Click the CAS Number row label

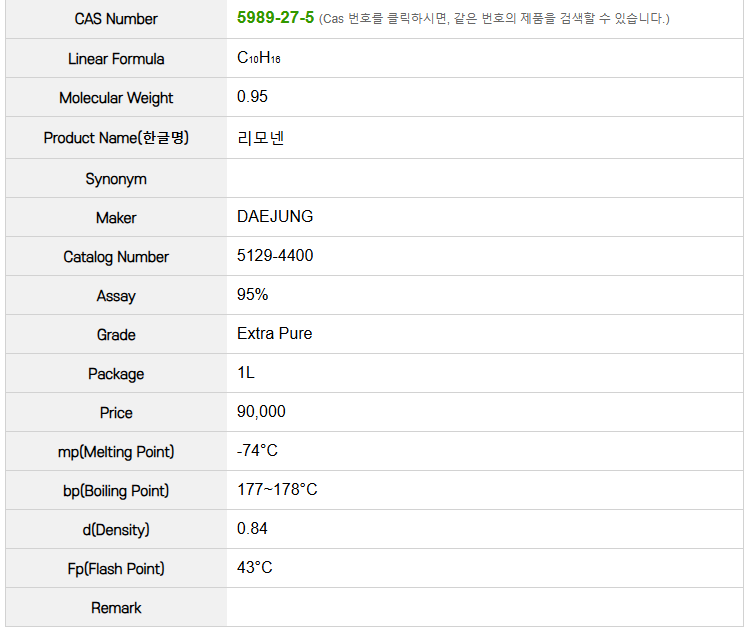pos(116,19)
